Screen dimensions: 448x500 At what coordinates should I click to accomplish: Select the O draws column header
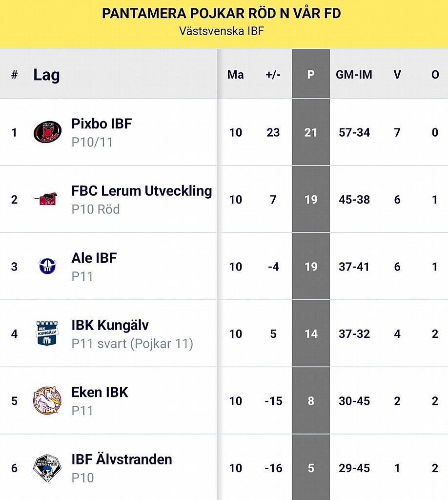(435, 75)
